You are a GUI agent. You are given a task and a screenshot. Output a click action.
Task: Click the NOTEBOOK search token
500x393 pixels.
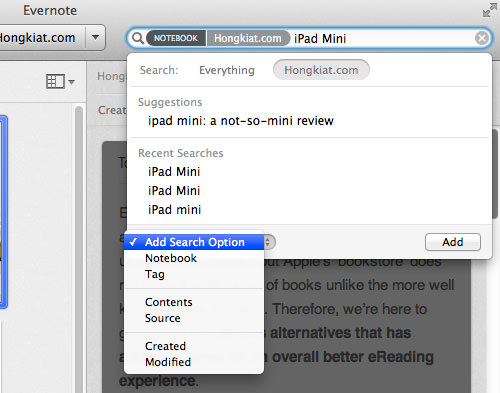(176, 38)
